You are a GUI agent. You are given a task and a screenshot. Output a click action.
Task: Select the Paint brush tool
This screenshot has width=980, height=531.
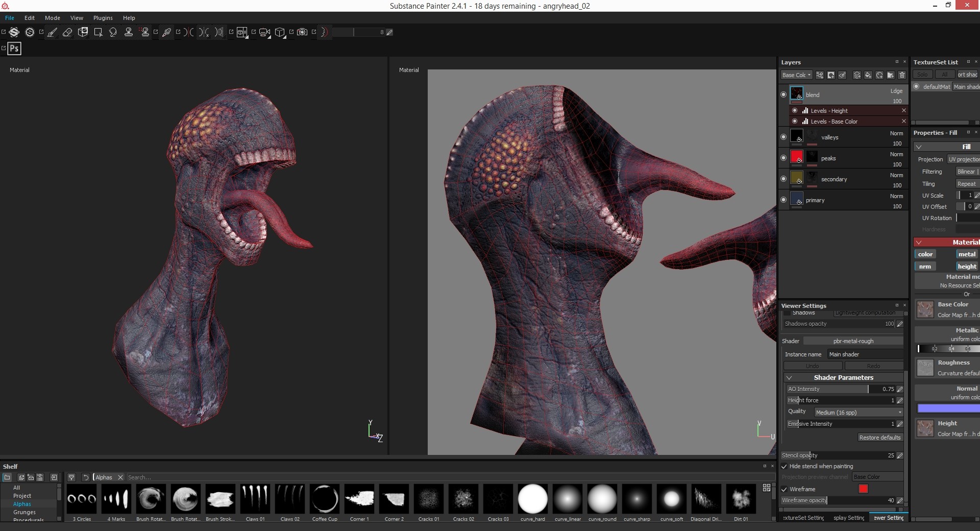tap(52, 32)
